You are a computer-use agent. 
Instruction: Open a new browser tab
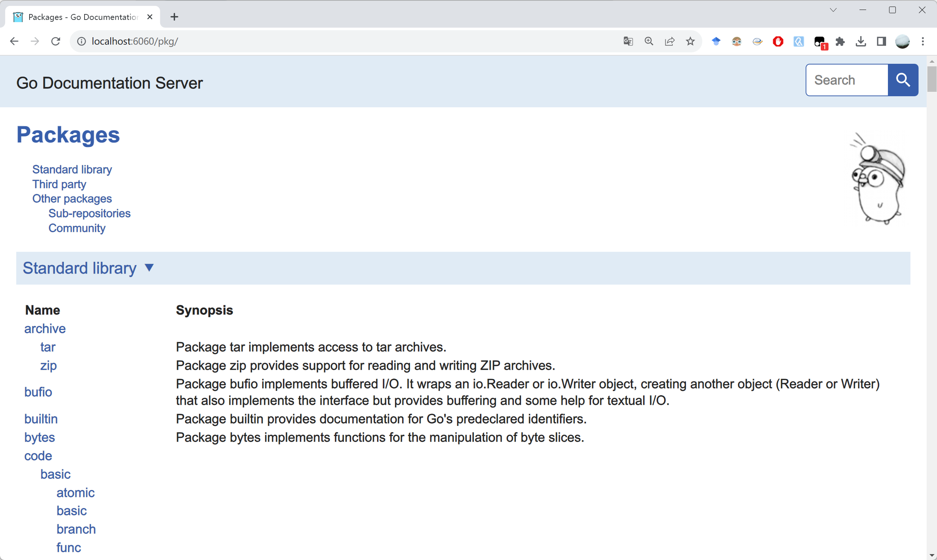click(174, 17)
